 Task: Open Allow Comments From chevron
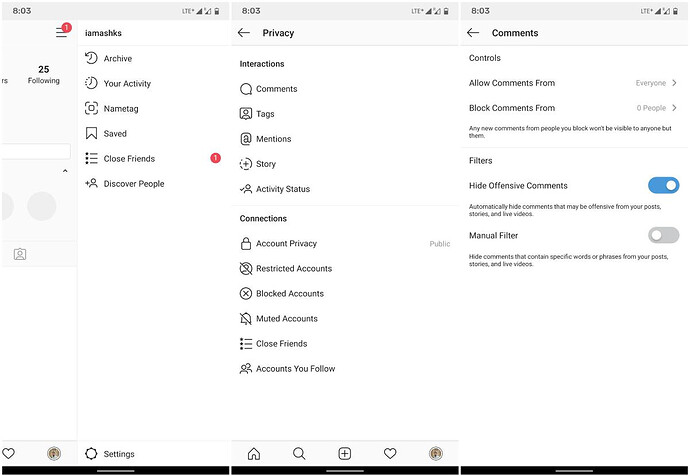[674, 83]
